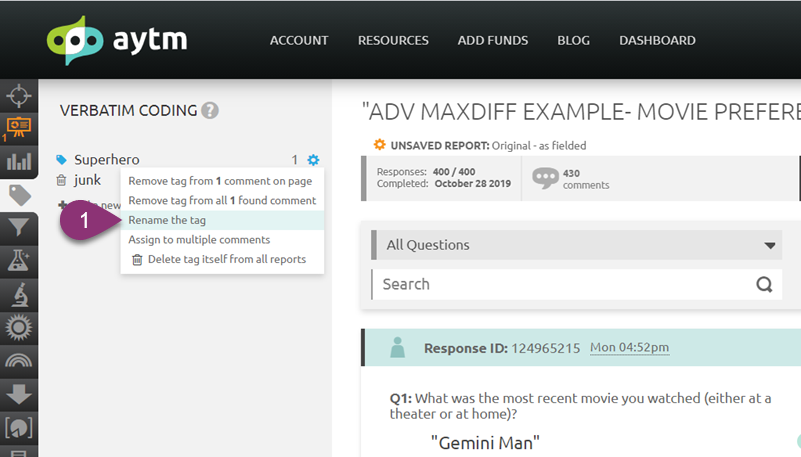Click the aytm logo
This screenshot has height=457, width=801.
(117, 40)
